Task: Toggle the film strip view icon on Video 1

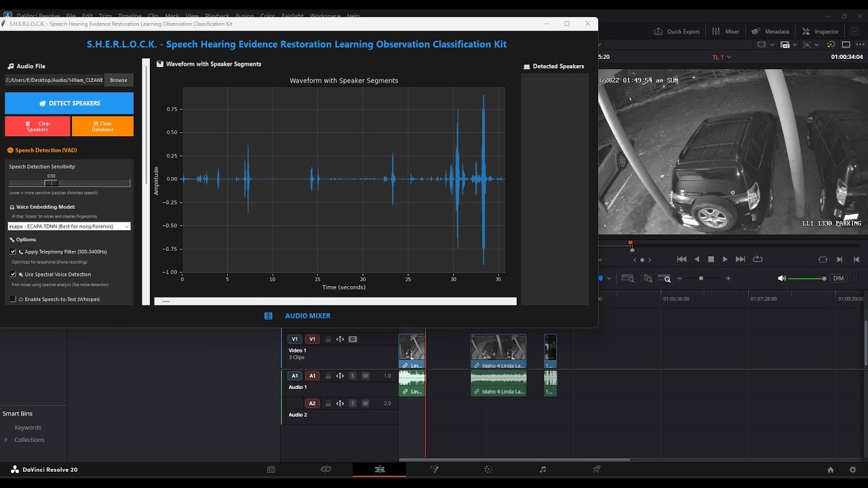Action: 353,339
